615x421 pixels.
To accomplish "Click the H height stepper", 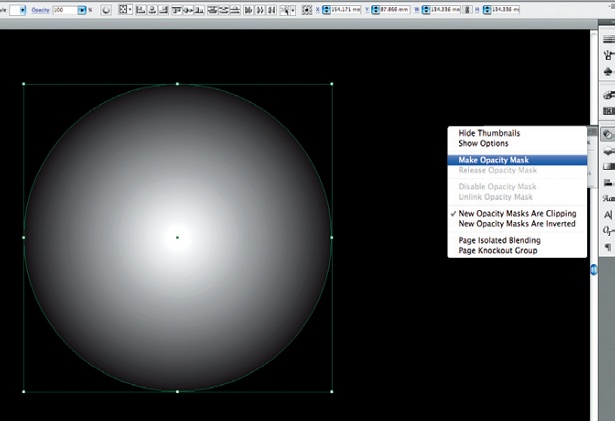I will coord(487,10).
